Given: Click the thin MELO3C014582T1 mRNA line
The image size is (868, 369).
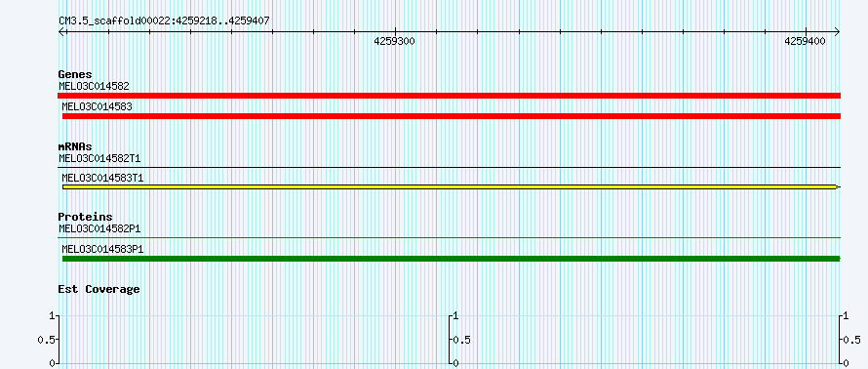Looking at the screenshot, I should point(449,167).
